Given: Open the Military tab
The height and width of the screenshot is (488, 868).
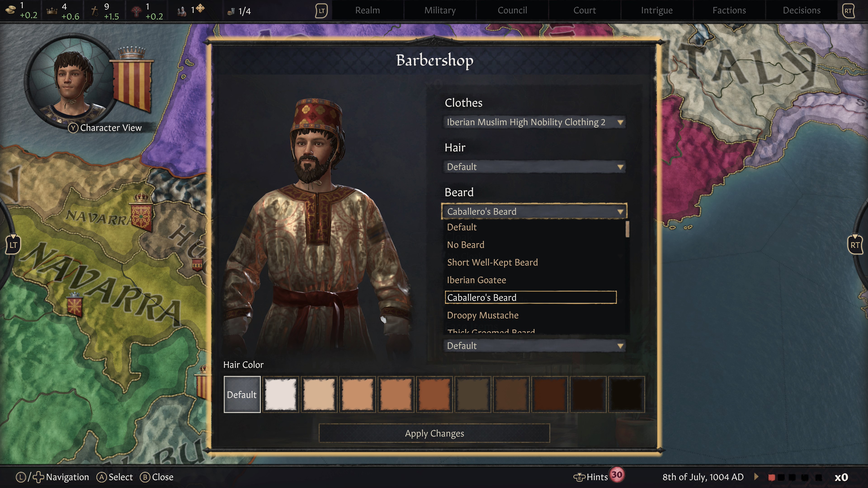Looking at the screenshot, I should click(x=440, y=10).
